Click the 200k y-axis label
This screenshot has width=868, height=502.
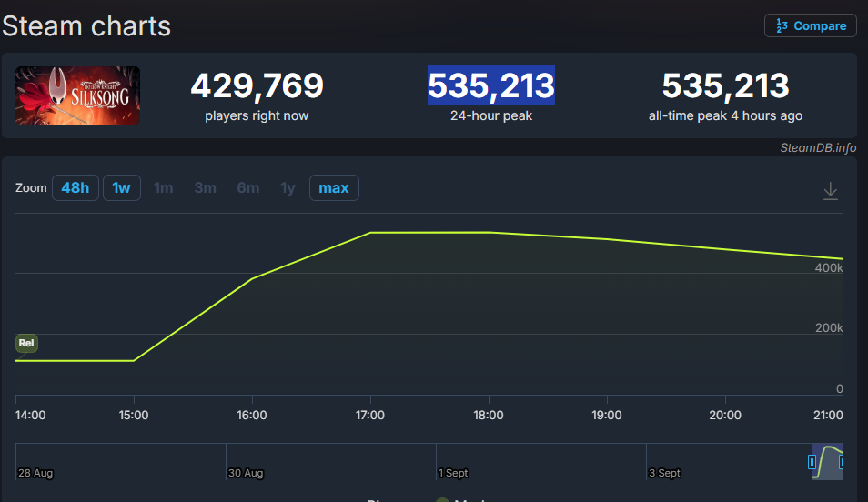(x=829, y=328)
